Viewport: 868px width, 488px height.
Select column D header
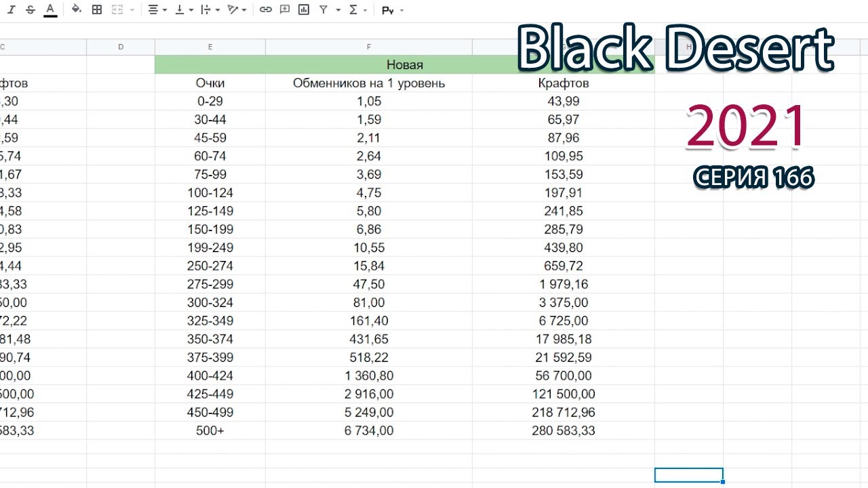[x=121, y=47]
